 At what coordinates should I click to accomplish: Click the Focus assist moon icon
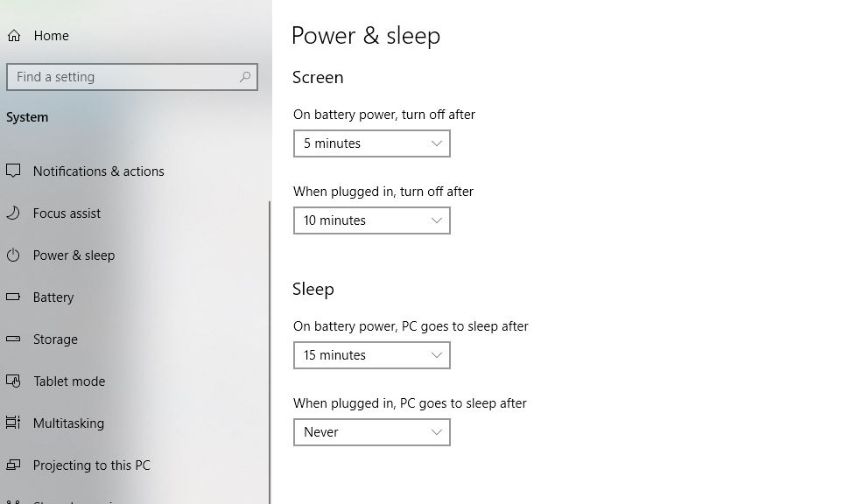click(13, 213)
